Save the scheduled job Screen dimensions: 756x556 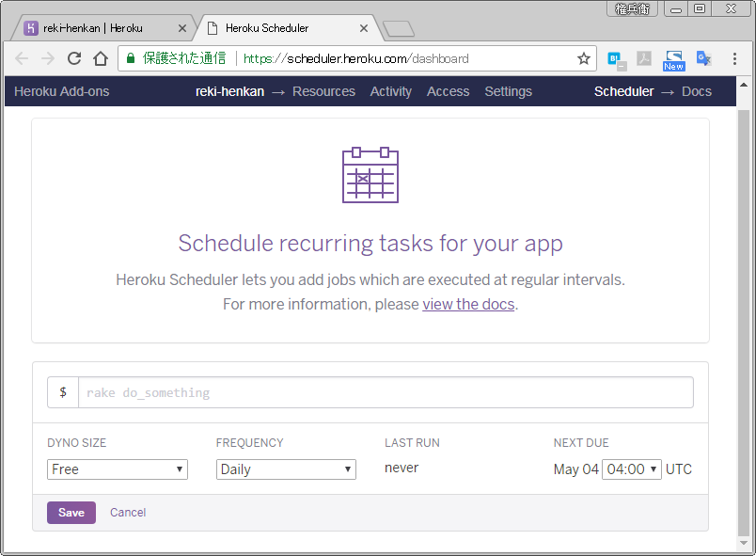pyautogui.click(x=71, y=513)
